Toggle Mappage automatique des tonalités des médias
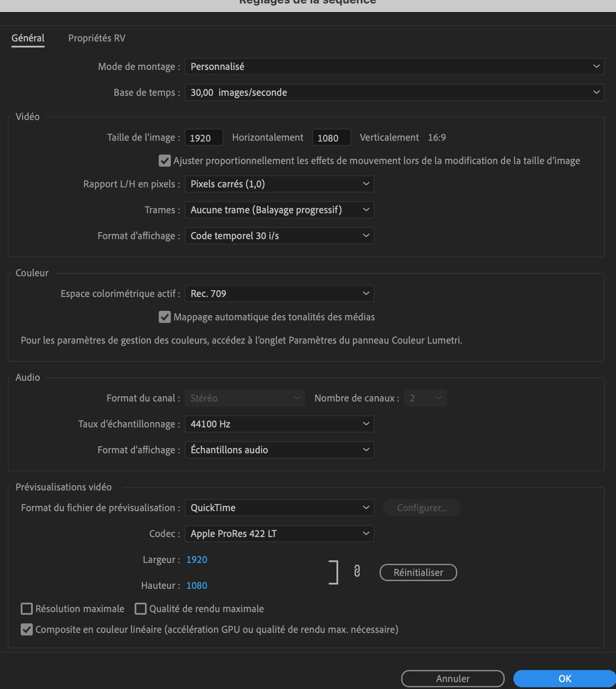 (x=164, y=317)
